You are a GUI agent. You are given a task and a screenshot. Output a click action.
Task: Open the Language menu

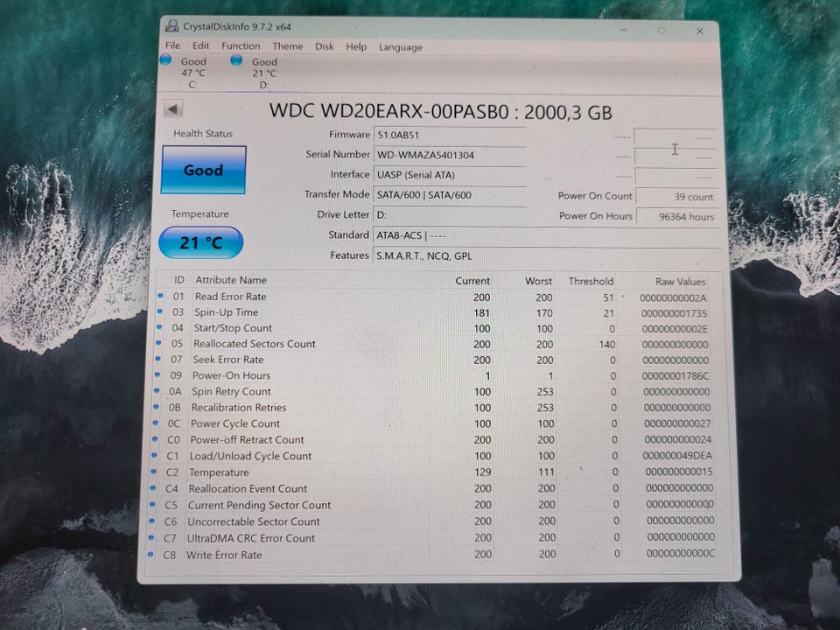point(401,47)
